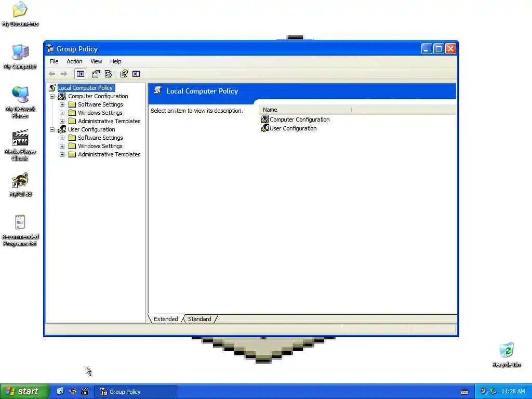
Task: Select Computer Configuration label in the tree
Action: pos(98,96)
